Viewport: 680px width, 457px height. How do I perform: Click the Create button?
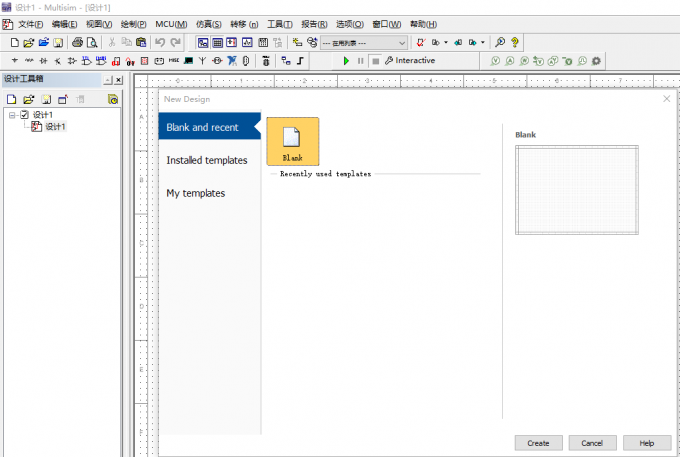click(x=539, y=443)
